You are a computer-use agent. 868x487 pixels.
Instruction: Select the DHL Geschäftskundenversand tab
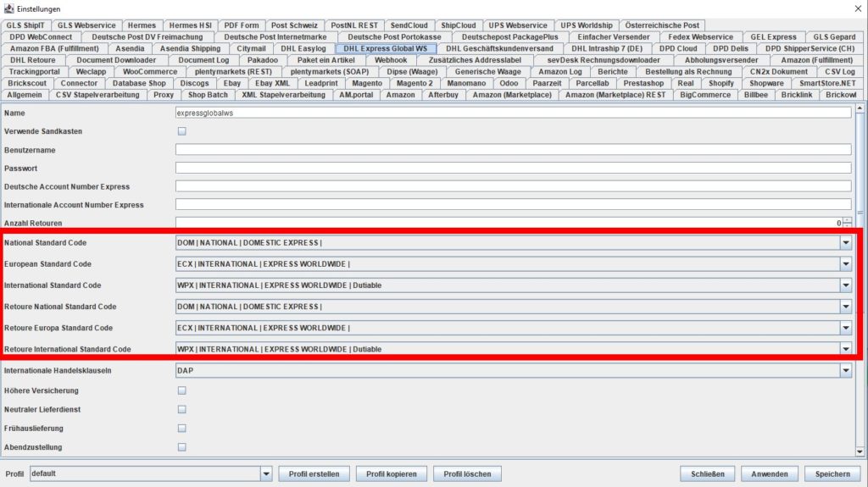click(499, 49)
